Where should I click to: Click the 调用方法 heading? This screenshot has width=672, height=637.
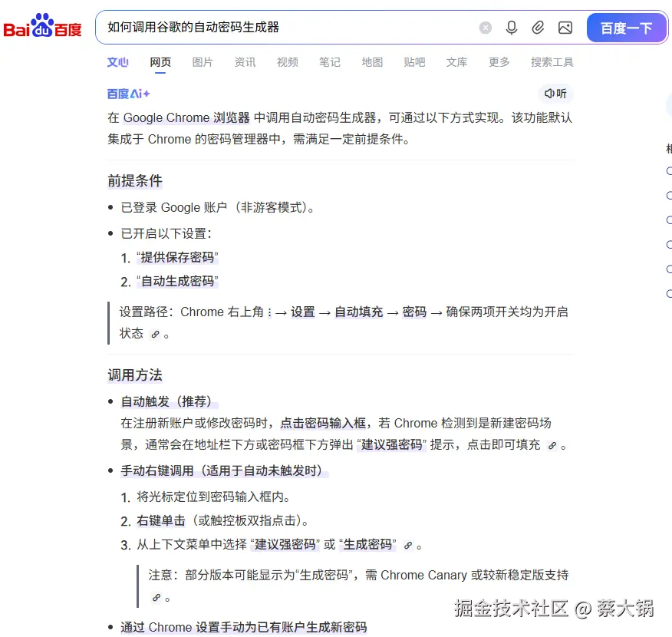(x=134, y=375)
